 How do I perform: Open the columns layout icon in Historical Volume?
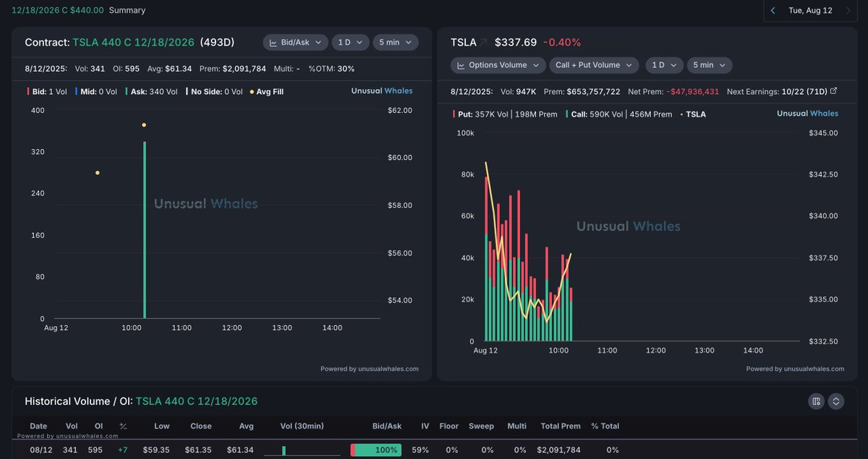tap(816, 401)
